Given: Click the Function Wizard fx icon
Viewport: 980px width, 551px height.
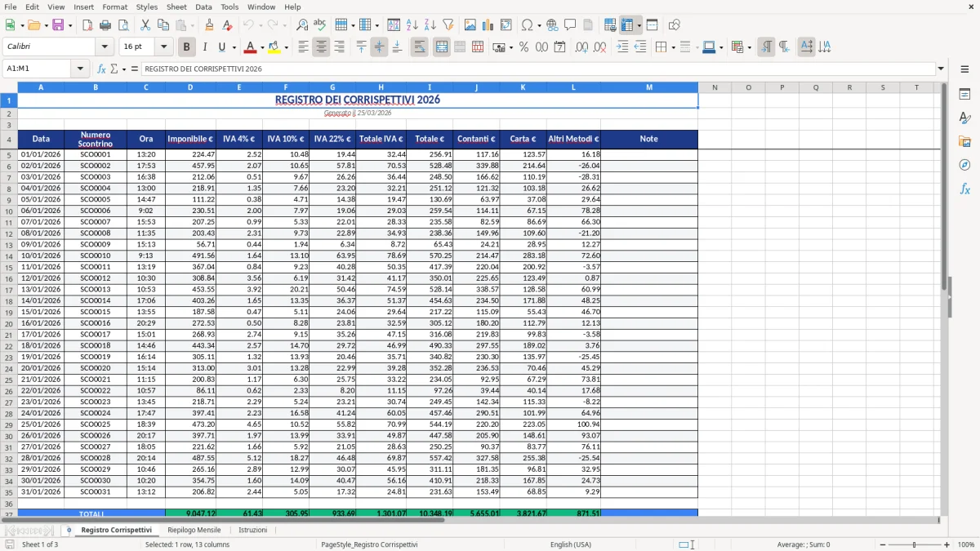Looking at the screenshot, I should (x=101, y=69).
